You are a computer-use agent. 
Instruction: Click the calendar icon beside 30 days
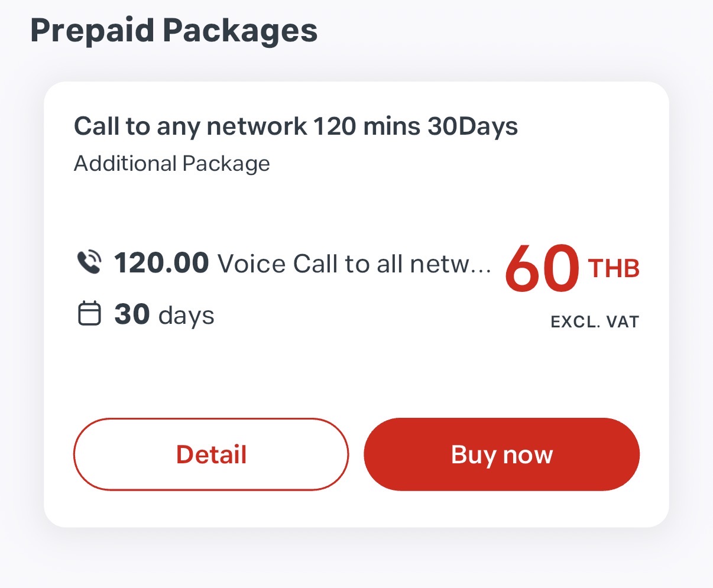coord(89,314)
